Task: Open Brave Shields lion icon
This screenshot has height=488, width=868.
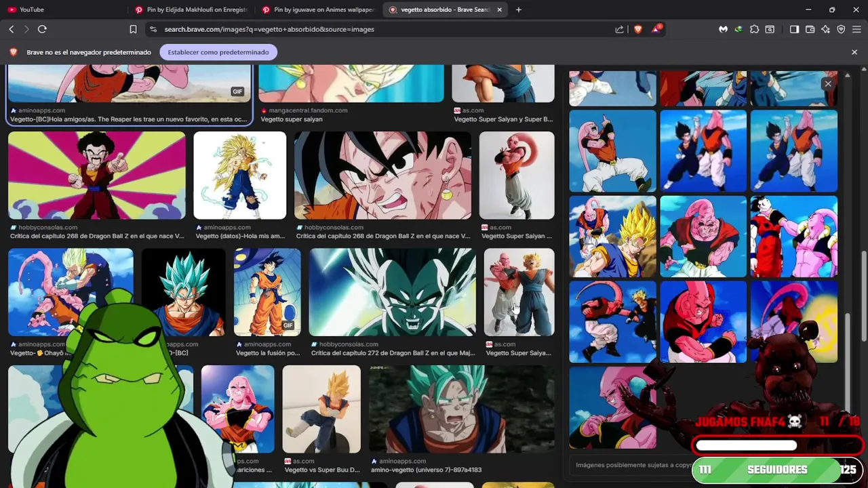Action: tap(638, 29)
